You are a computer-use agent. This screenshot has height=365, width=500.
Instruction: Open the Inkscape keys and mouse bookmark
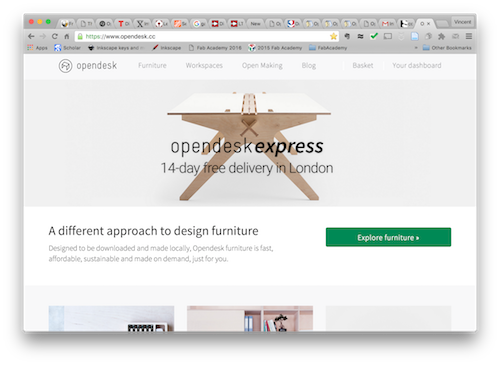[116, 48]
